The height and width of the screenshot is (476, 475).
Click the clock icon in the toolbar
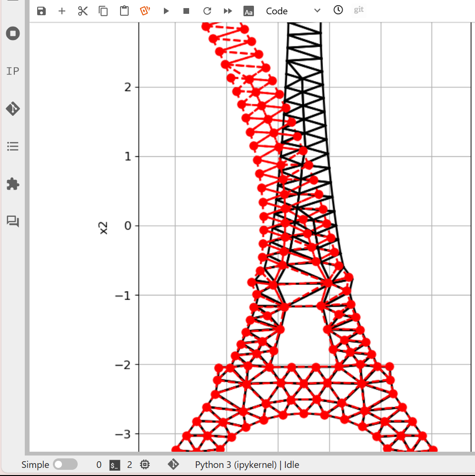[x=338, y=10]
